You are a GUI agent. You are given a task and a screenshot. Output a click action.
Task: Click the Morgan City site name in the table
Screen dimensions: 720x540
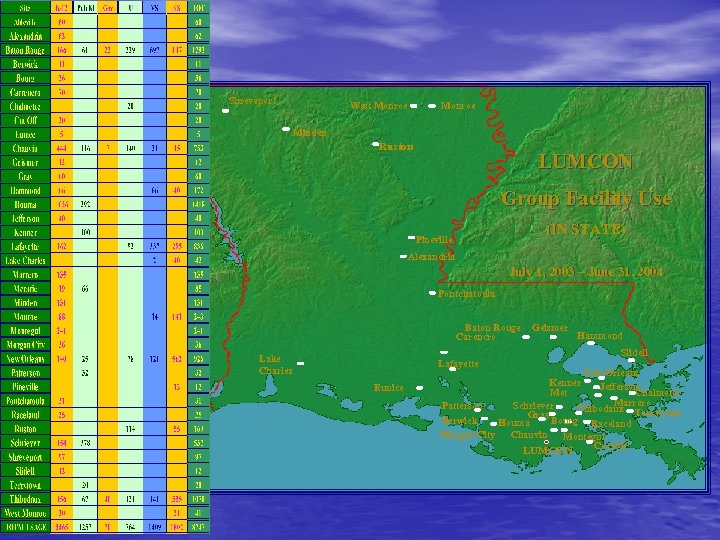point(25,344)
